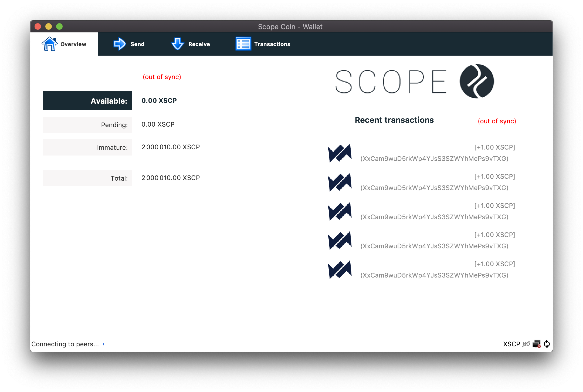The height and width of the screenshot is (392, 583).
Task: Click the blockchain sync arrows icon
Action: 547,344
